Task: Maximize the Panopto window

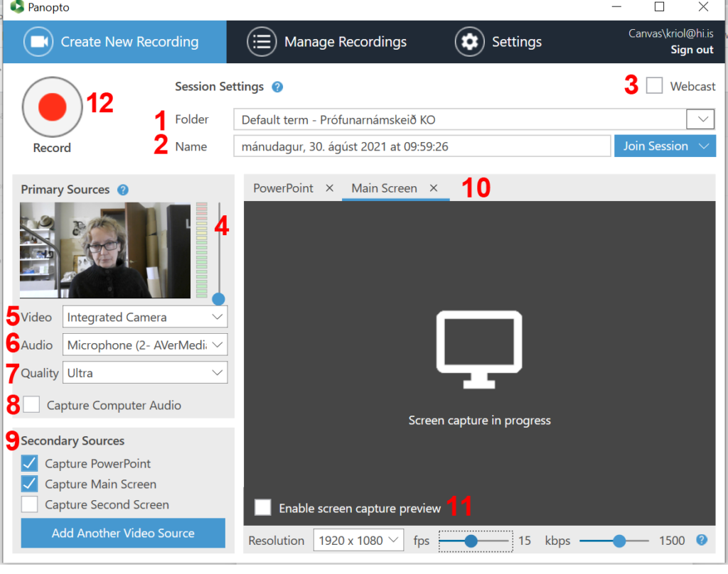Action: point(659,6)
